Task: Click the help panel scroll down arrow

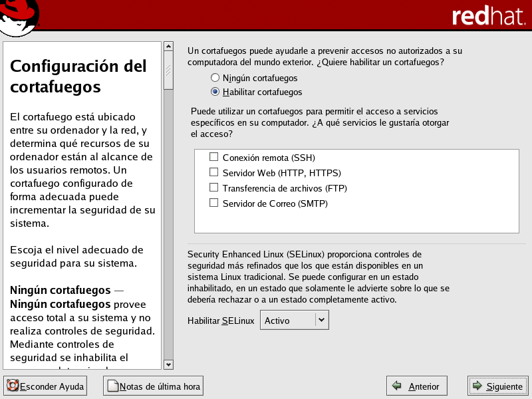Action: [168, 364]
